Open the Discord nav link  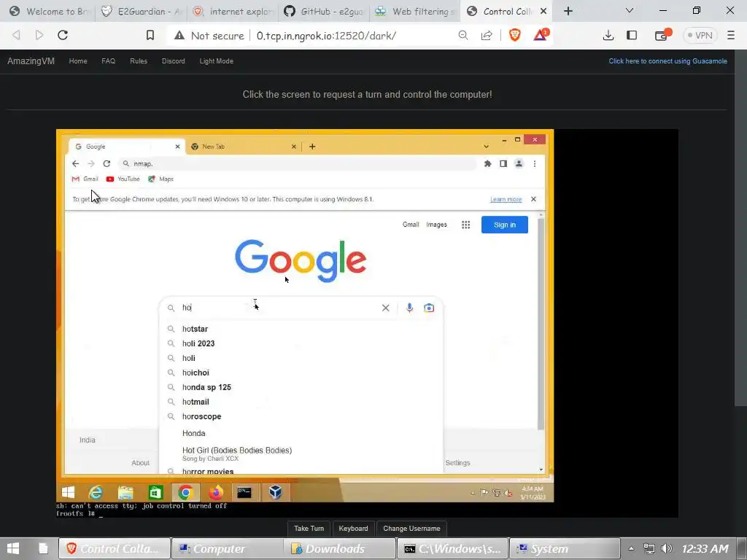coord(174,61)
